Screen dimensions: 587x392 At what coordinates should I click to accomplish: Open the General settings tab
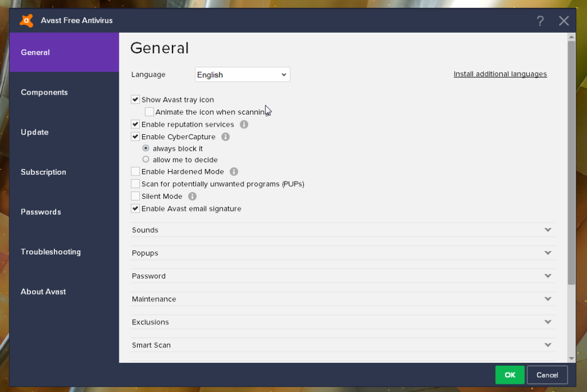pos(64,52)
